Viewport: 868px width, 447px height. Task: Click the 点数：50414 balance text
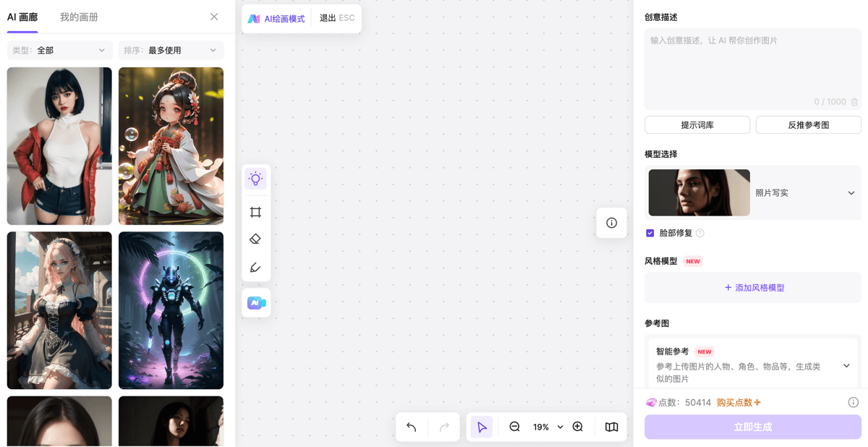[x=685, y=402]
